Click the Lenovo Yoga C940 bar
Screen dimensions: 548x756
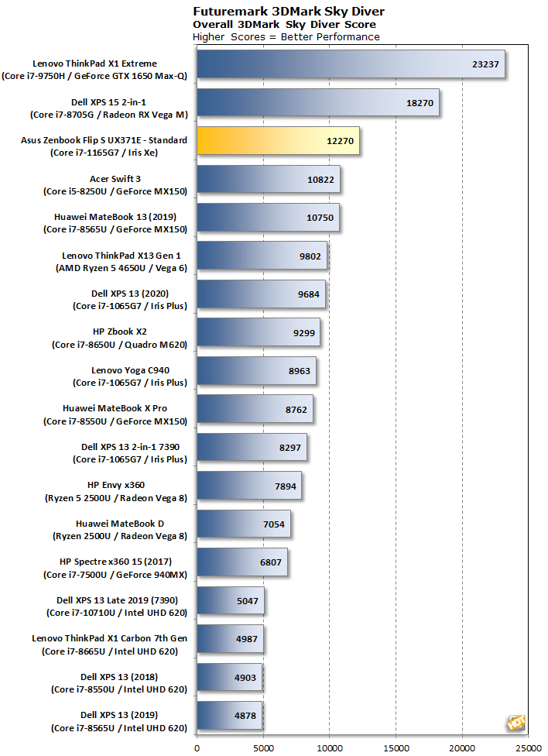pyautogui.click(x=256, y=371)
